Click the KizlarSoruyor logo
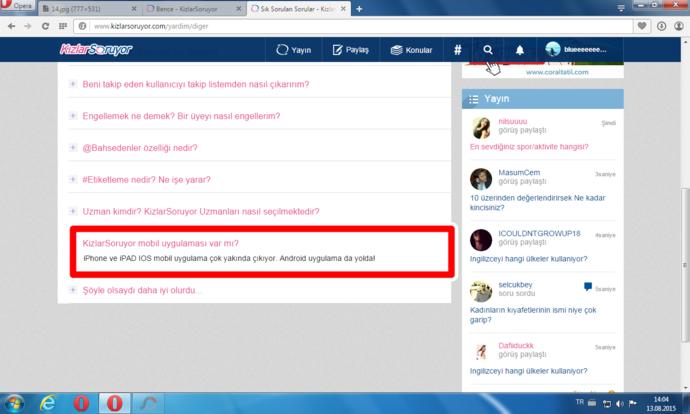This screenshot has width=690, height=414. pos(96,49)
